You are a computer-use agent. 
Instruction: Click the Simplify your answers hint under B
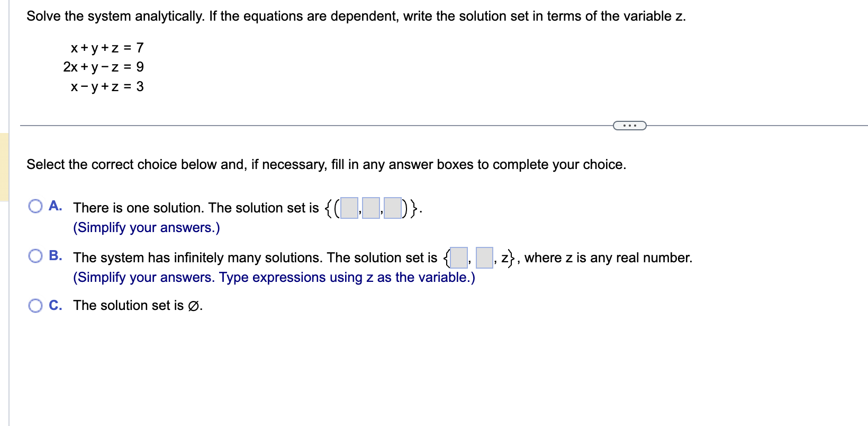click(x=274, y=277)
